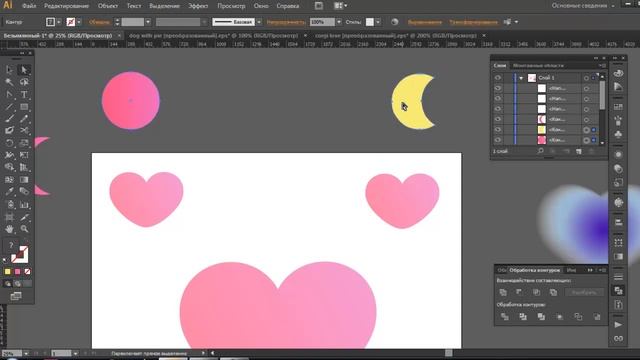This screenshot has height=360, width=640.
Task: Open the Swatches panel from dock
Action: (618, 107)
